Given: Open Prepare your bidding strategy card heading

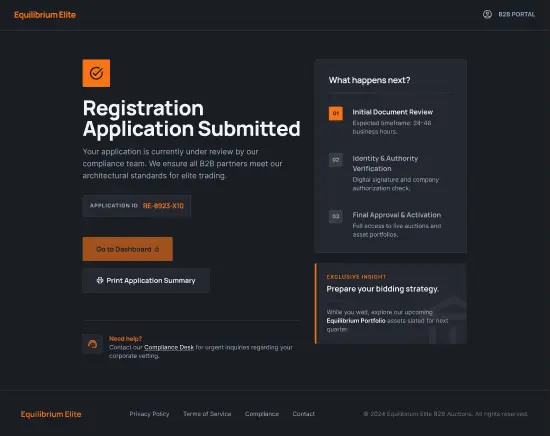Looking at the screenshot, I should (383, 289).
